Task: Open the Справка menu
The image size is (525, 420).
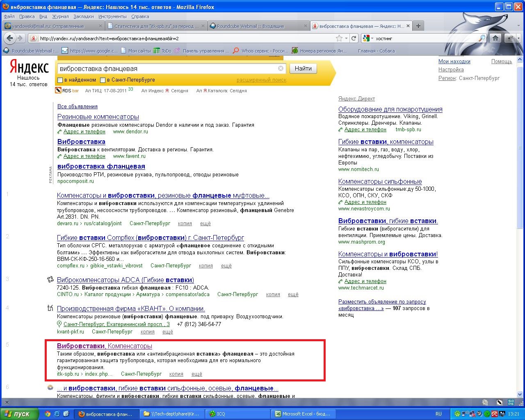Action: click(x=140, y=16)
